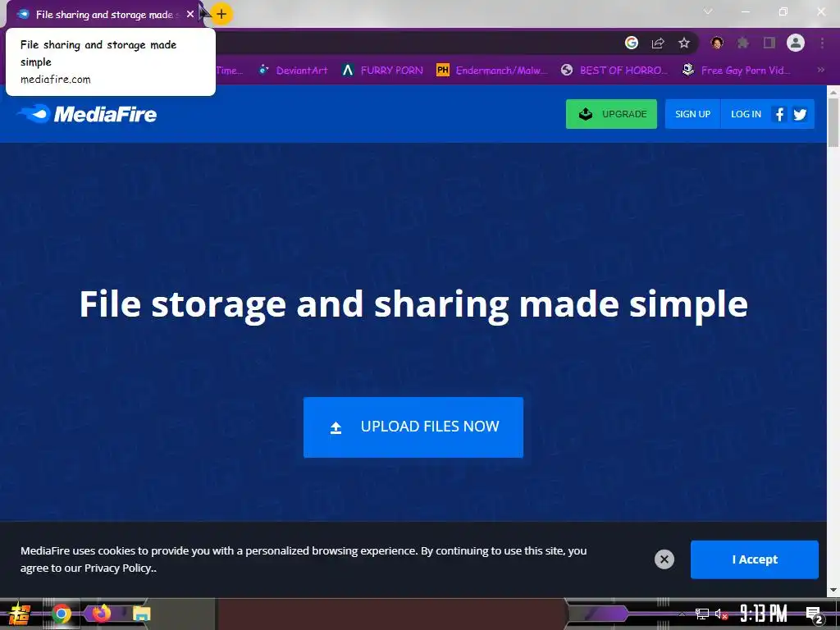Open the Chrome profile account icon

(796, 43)
